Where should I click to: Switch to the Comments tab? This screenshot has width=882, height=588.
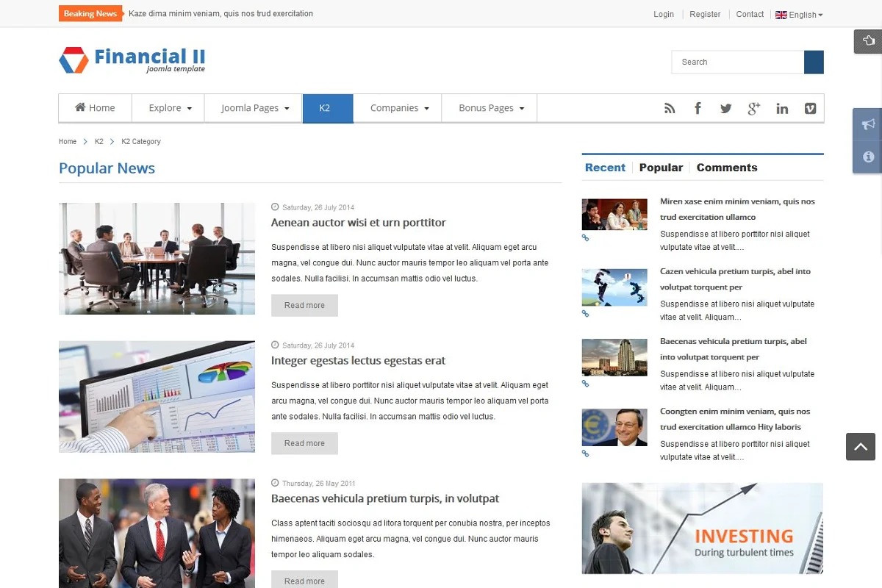pos(726,168)
